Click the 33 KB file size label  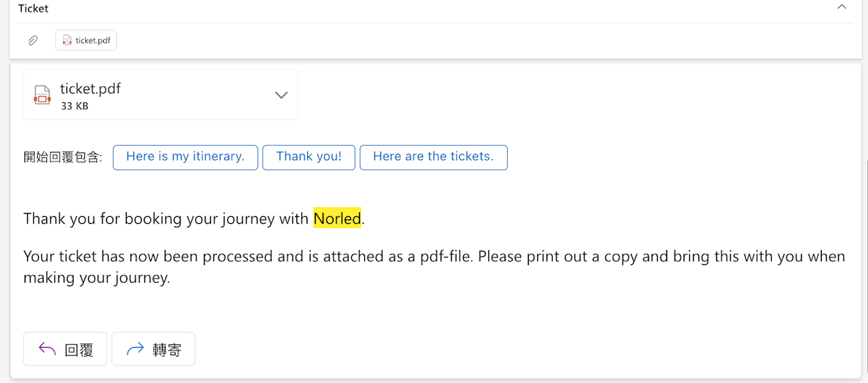tap(75, 106)
